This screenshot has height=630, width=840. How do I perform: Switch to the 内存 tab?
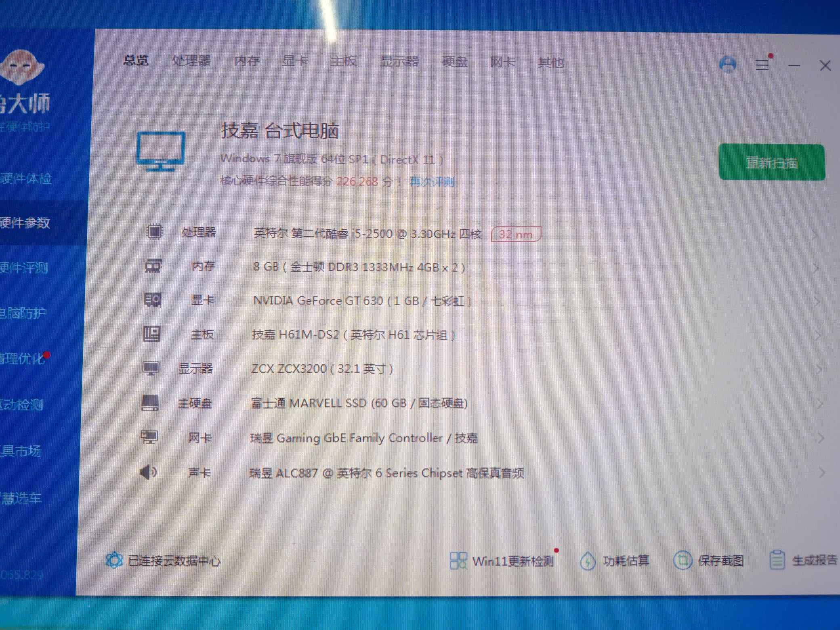[x=247, y=61]
